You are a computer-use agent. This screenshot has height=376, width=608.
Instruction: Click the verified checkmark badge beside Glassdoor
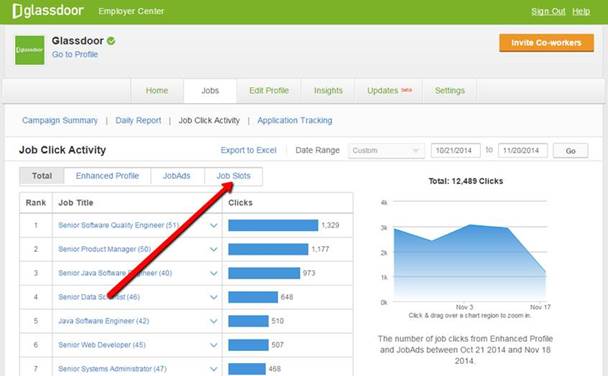111,41
